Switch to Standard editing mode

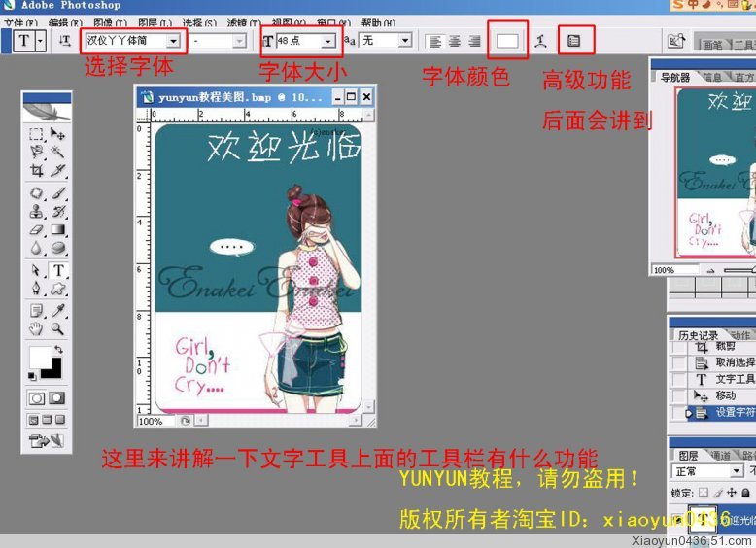point(37,398)
